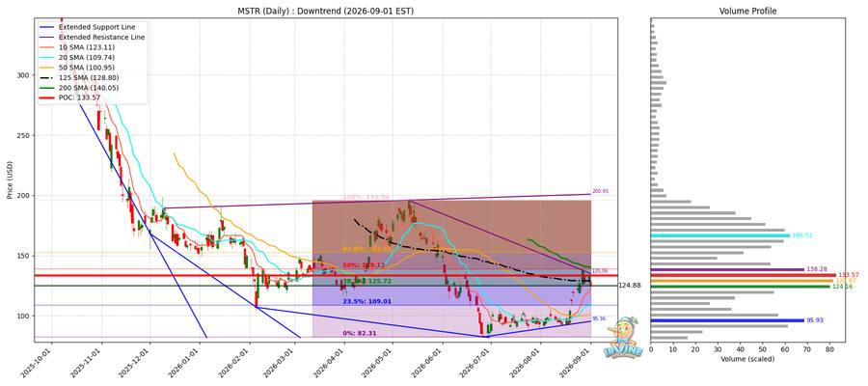Select the green bar in Volume Profile
The height and width of the screenshot is (386, 868).
pos(741,287)
